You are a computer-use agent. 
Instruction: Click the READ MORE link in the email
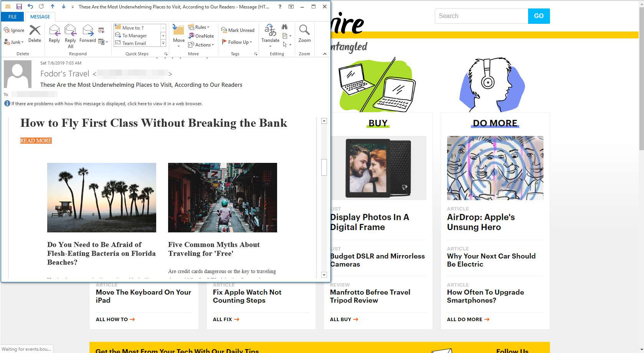click(36, 141)
